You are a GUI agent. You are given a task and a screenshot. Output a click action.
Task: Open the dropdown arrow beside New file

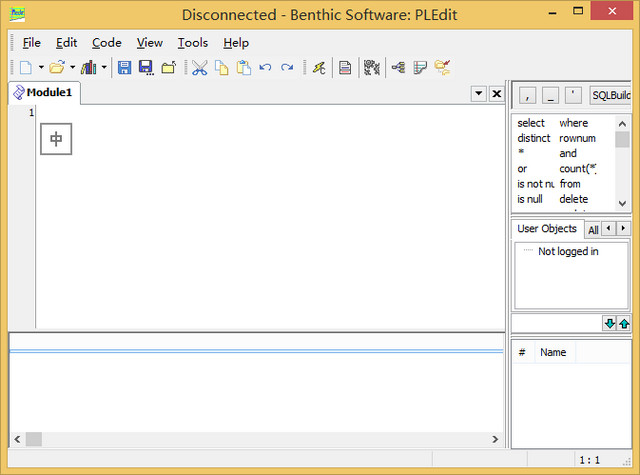click(x=40, y=68)
